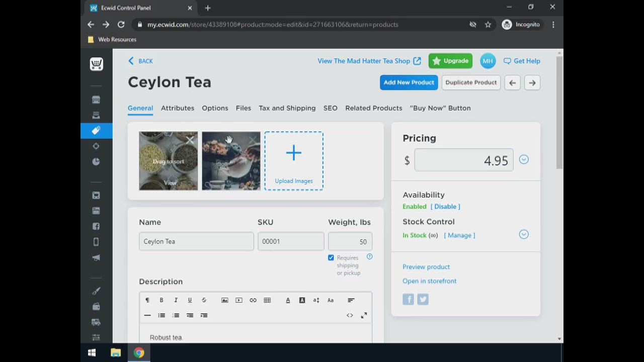The width and height of the screenshot is (644, 362).
Task: Open the paragraph format dropdown
Action: 147,300
